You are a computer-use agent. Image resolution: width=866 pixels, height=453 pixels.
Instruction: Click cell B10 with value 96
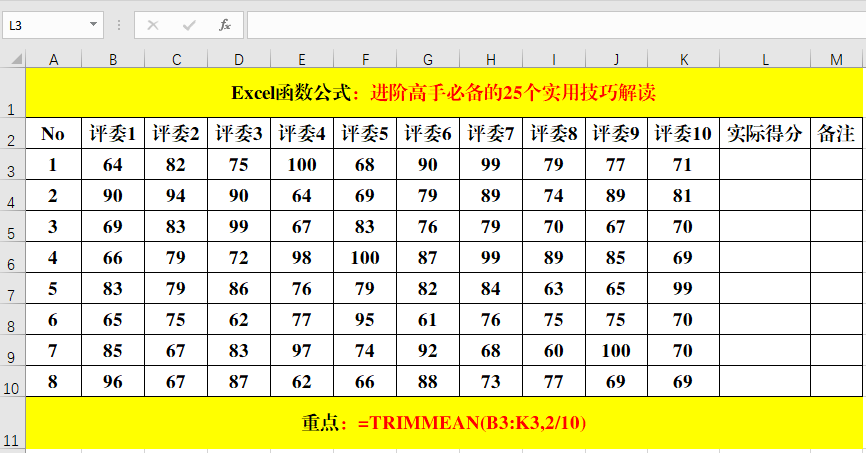click(x=113, y=381)
